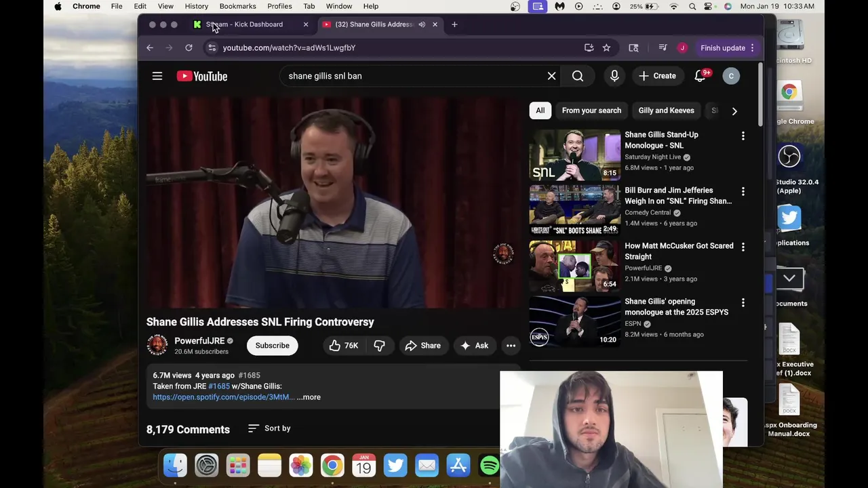Open the Chrome History menu
This screenshot has width=868, height=488.
coord(197,6)
